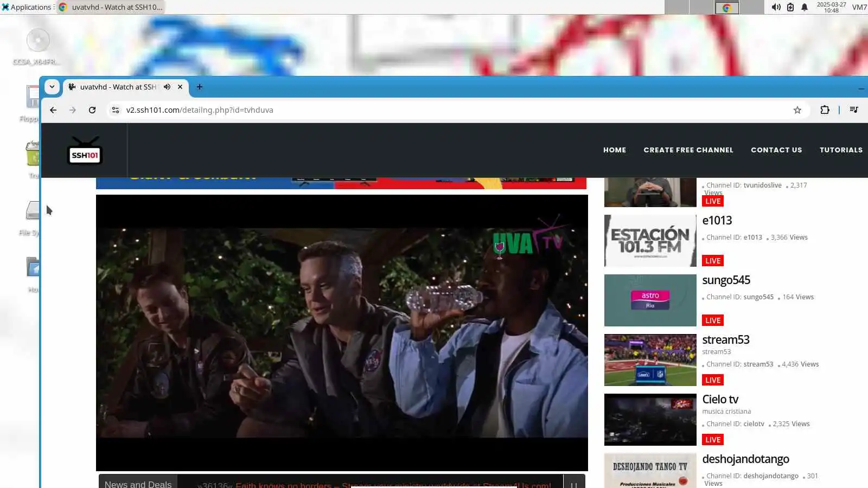Open a new browser tab
The image size is (868, 488).
point(200,87)
